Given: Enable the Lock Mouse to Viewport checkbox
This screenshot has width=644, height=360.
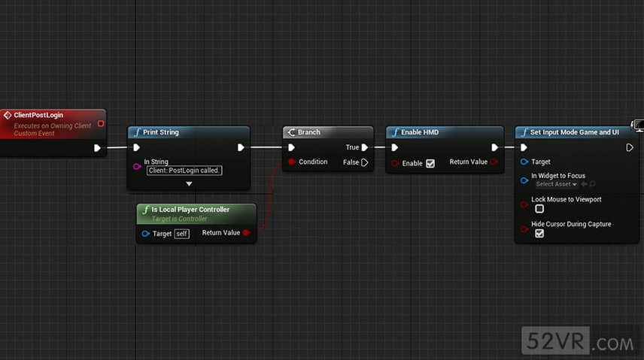Looking at the screenshot, I should [x=539, y=209].
